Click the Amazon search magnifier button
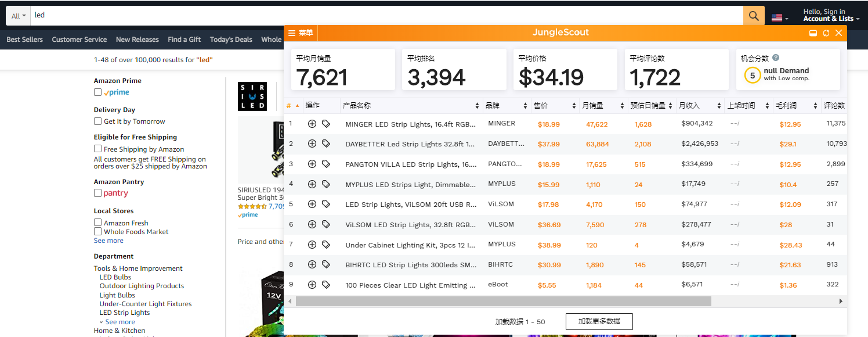The image size is (868, 337). (754, 16)
